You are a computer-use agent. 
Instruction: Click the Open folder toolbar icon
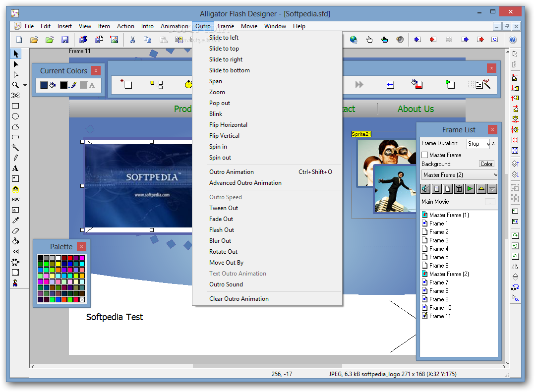tap(34, 40)
